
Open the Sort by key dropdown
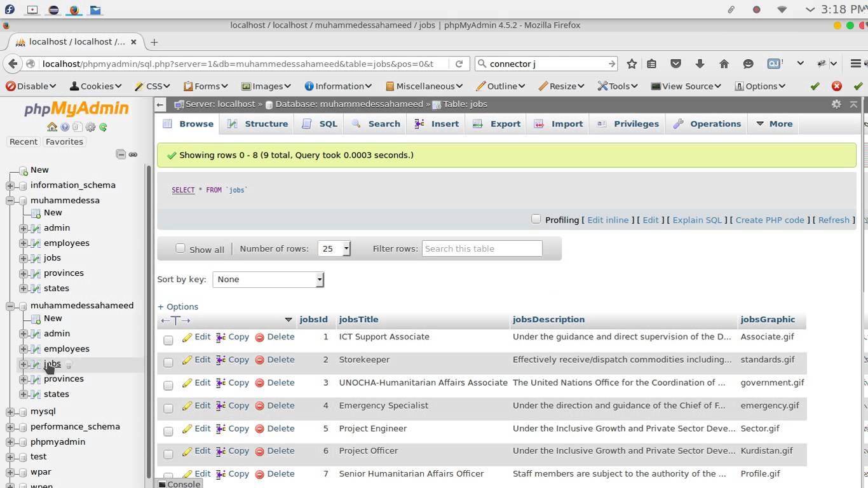tap(268, 279)
